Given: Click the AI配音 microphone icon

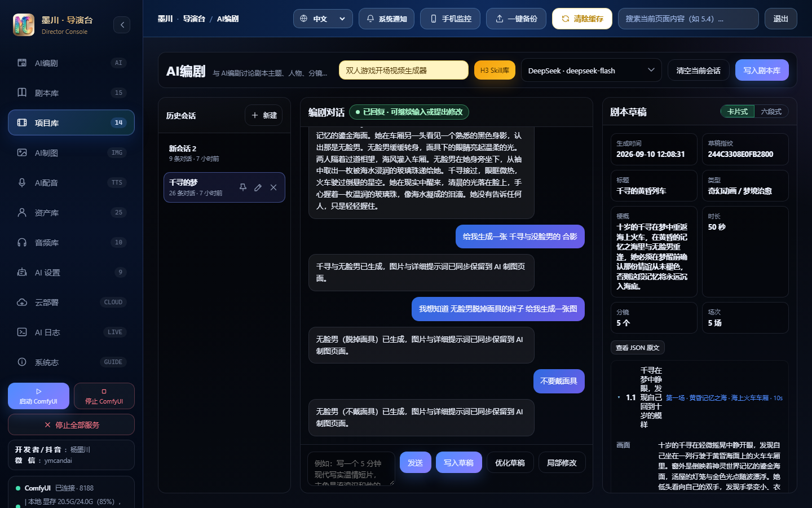Looking at the screenshot, I should coord(22,182).
